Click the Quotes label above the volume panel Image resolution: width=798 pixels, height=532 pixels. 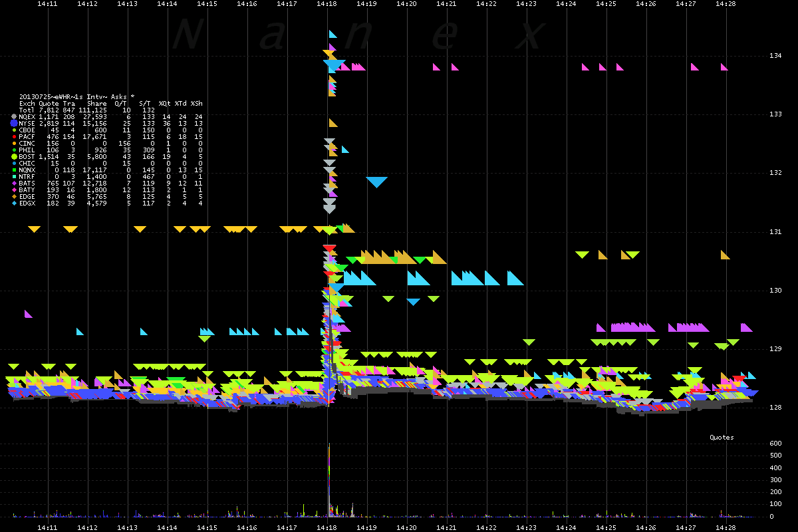722,437
